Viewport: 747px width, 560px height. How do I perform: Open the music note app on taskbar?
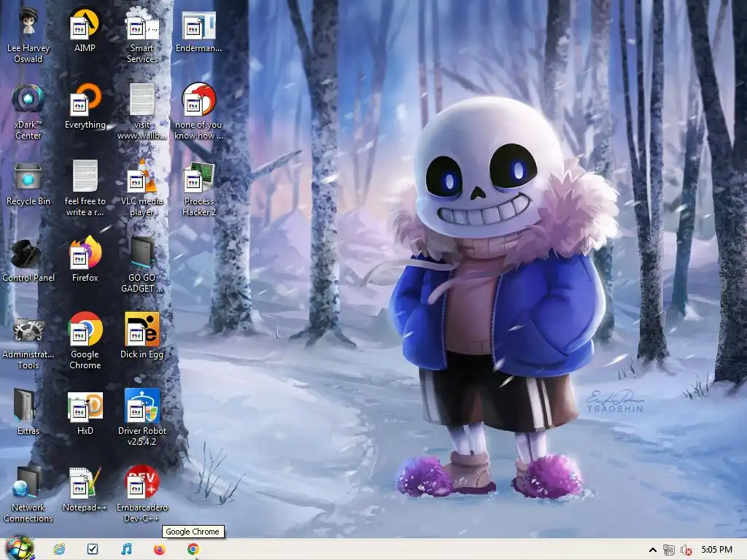click(126, 550)
